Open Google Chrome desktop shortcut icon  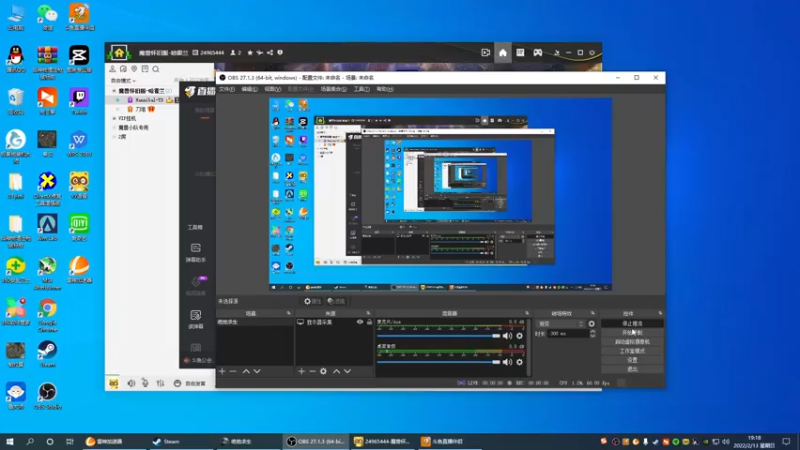[x=47, y=314]
